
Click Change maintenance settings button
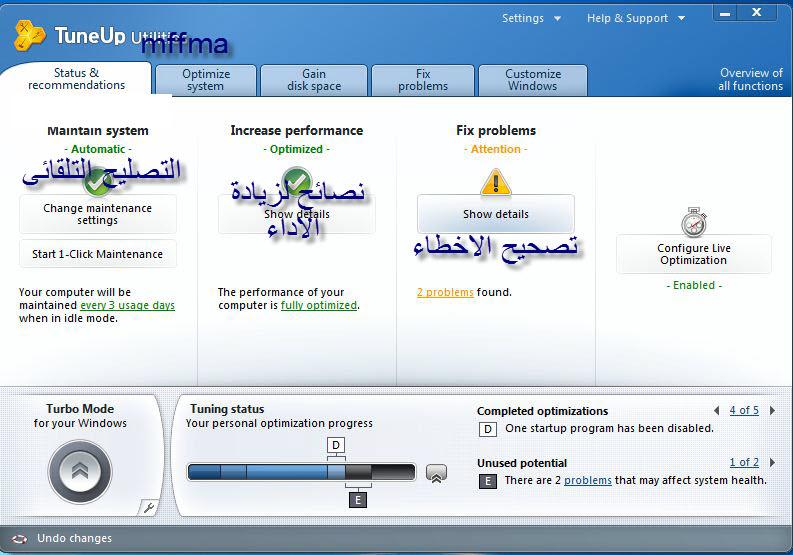pyautogui.click(x=98, y=214)
